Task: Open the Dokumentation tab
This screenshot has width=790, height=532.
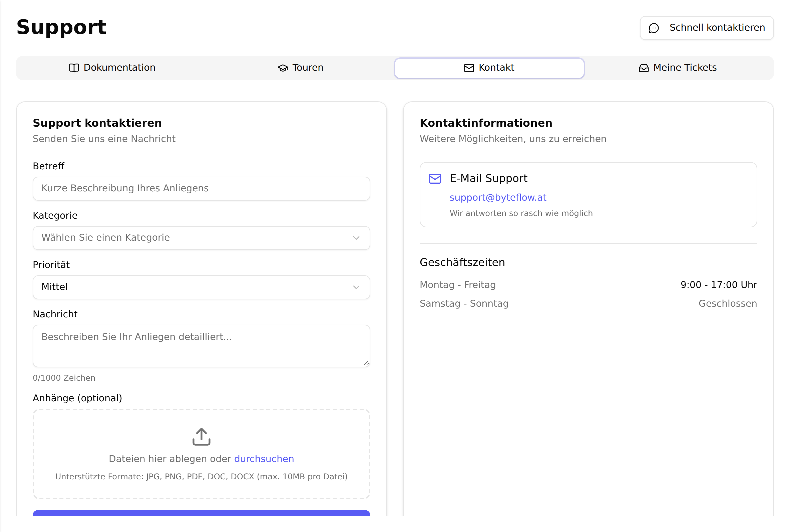Action: pos(112,68)
